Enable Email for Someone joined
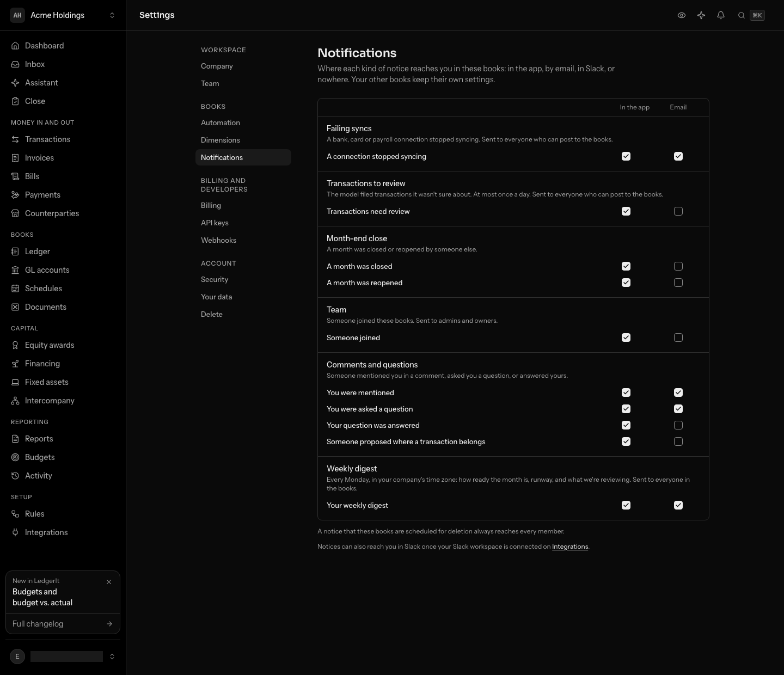 click(678, 337)
